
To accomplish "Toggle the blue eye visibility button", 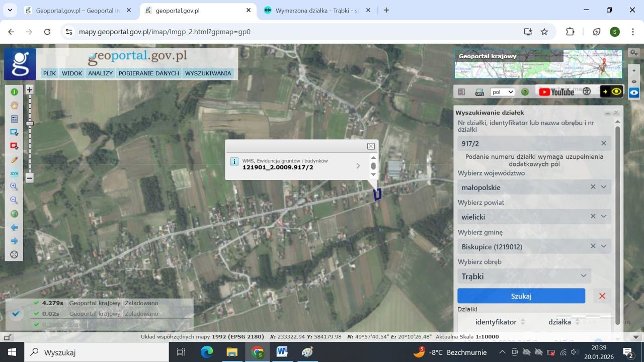I will pos(634,93).
